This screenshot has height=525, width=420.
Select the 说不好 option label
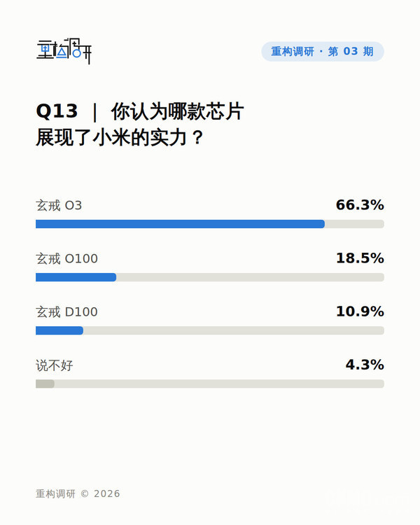point(55,365)
